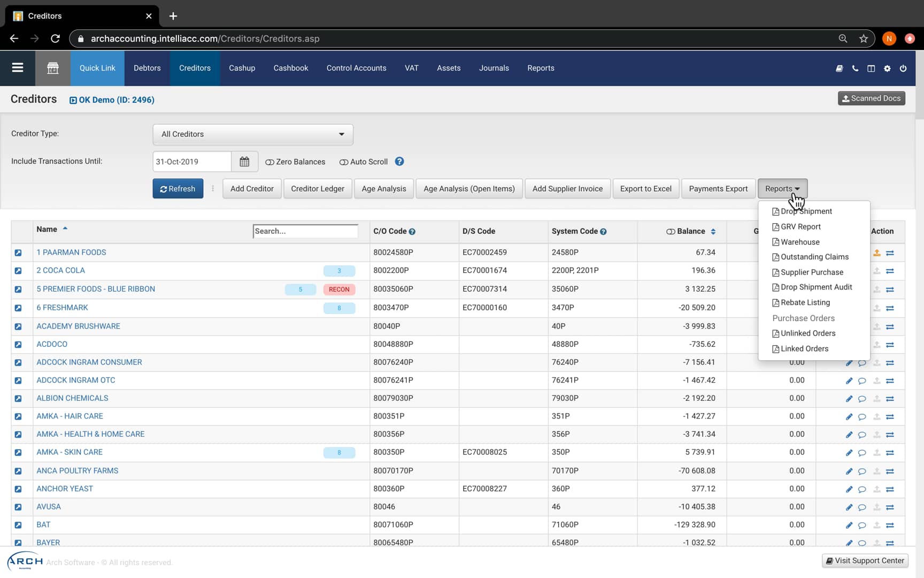
Task: Click the open-record icon beside 1 PAARMAN FOODS
Action: tap(18, 253)
